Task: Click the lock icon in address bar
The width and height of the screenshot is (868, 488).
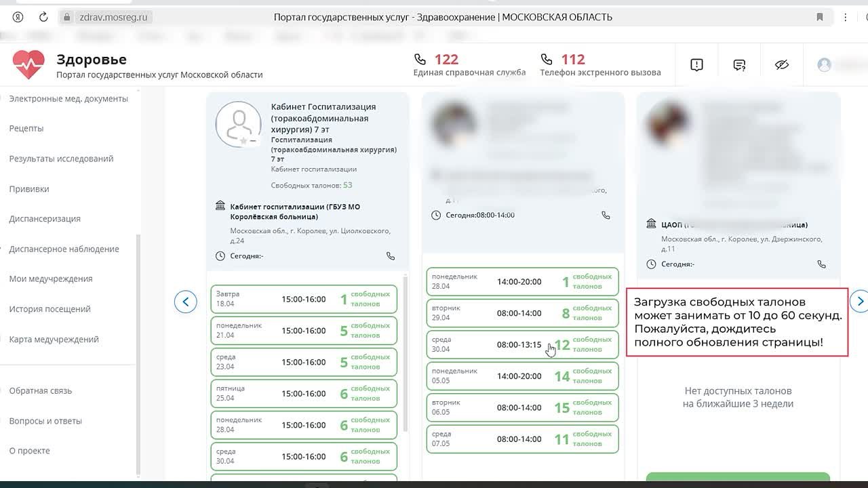Action: tap(66, 18)
